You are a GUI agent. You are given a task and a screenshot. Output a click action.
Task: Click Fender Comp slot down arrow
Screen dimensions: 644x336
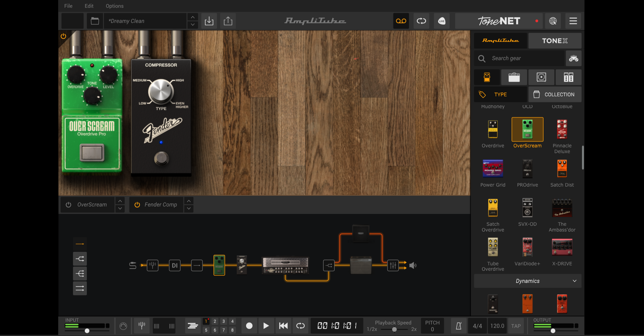[x=189, y=209]
